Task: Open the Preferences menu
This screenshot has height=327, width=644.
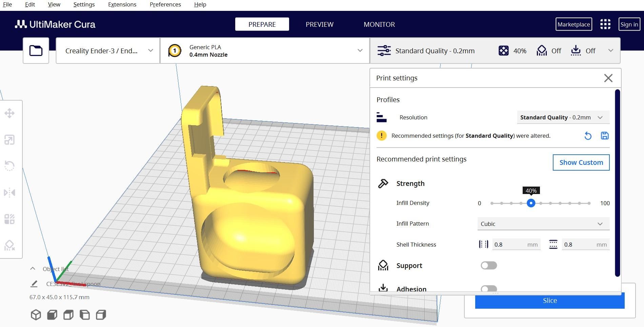Action: pos(165,4)
